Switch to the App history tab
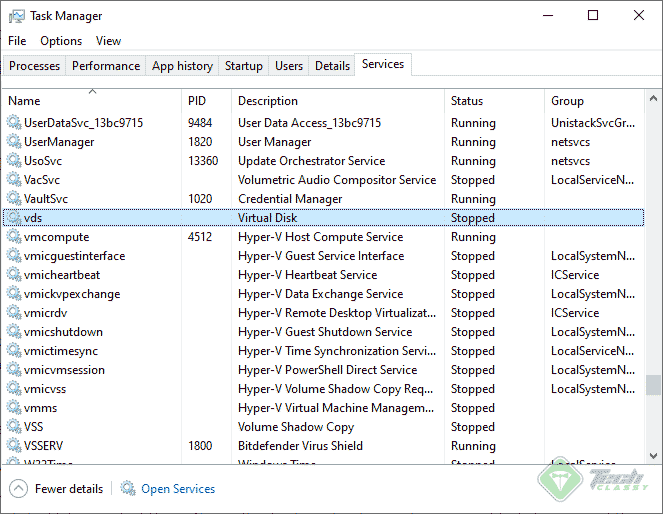This screenshot has width=663, height=514. (x=182, y=66)
